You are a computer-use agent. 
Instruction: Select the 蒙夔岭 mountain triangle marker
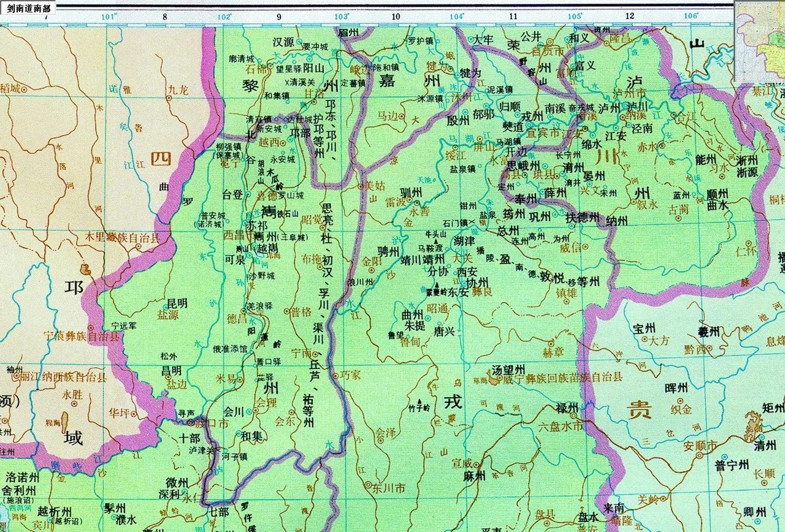[x=436, y=286]
